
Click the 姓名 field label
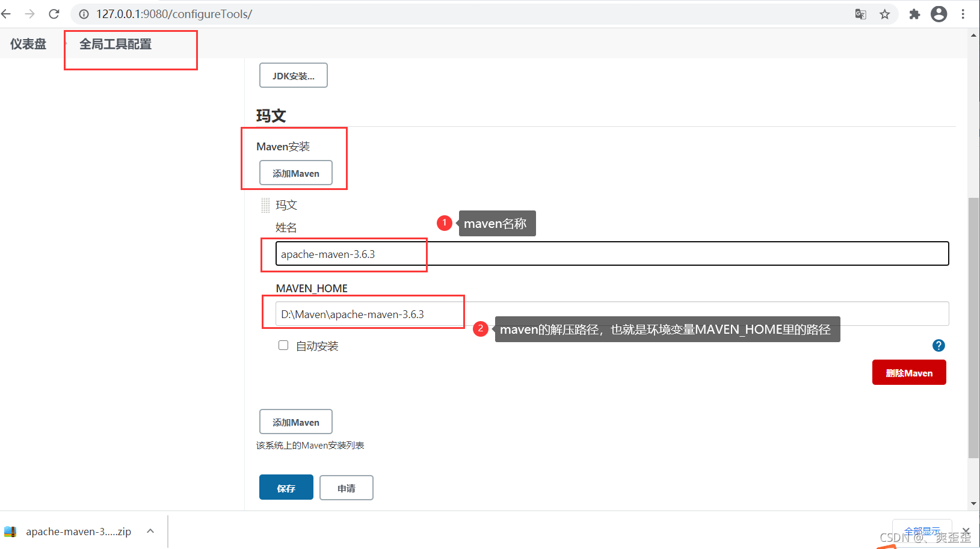click(x=286, y=227)
